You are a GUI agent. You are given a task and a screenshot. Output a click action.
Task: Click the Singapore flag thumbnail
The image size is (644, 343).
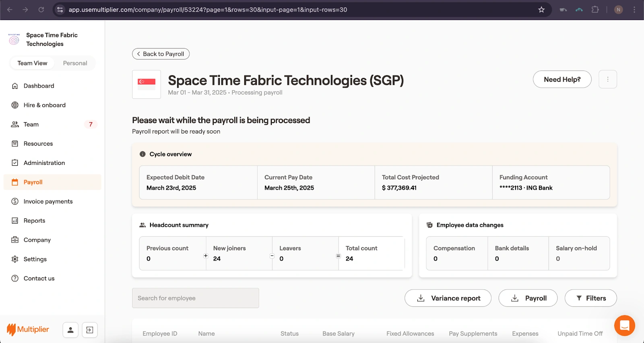point(147,84)
